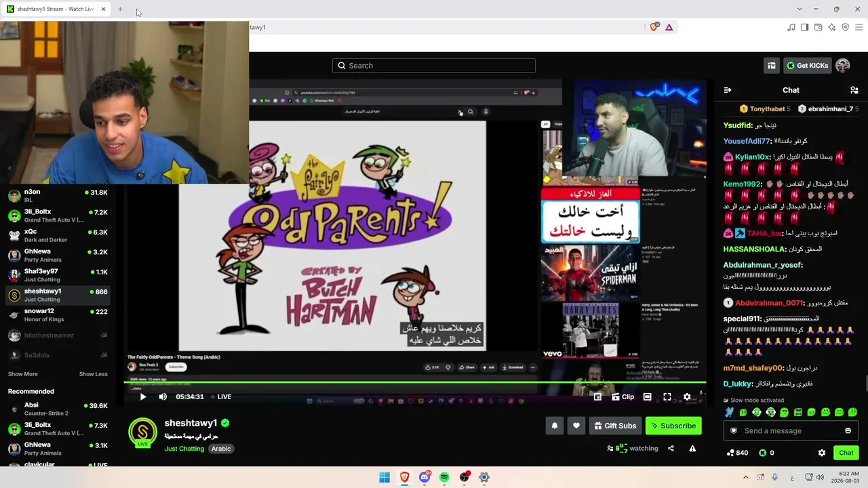The image size is (868, 488).
Task: Open video player quality settings gear
Action: [x=687, y=396]
